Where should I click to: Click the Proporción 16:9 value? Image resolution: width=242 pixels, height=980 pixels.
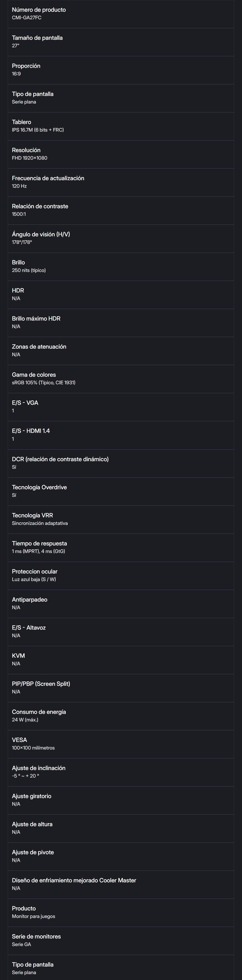(x=16, y=74)
